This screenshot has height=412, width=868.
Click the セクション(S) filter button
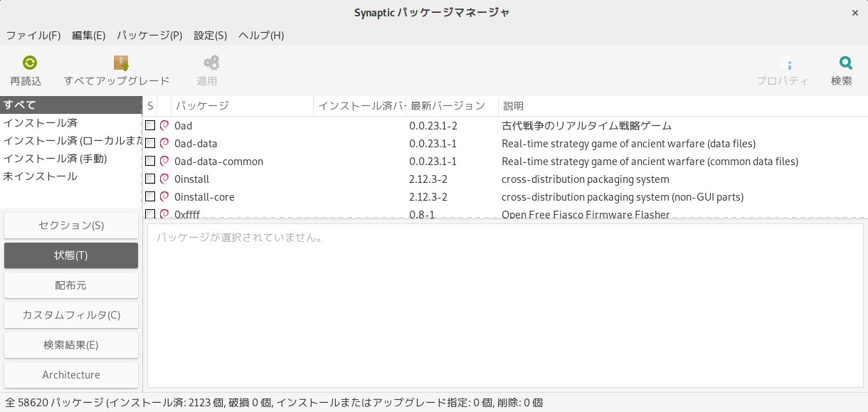(71, 226)
